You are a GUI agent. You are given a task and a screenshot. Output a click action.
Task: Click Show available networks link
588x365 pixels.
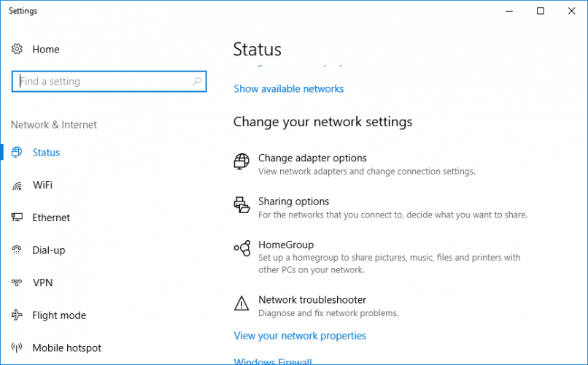(x=289, y=89)
